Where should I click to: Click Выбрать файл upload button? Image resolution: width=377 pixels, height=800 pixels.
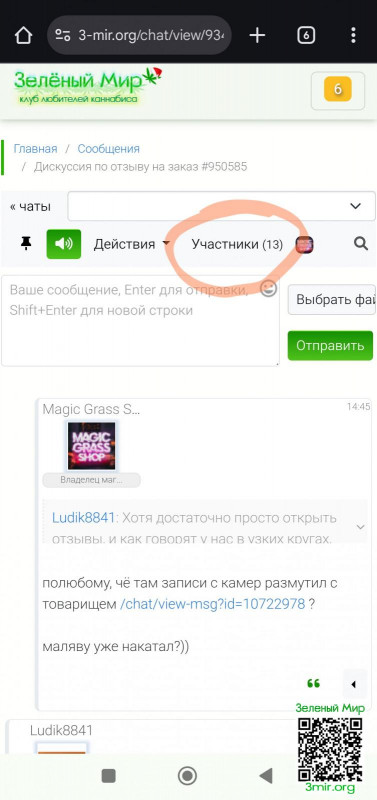(x=332, y=299)
